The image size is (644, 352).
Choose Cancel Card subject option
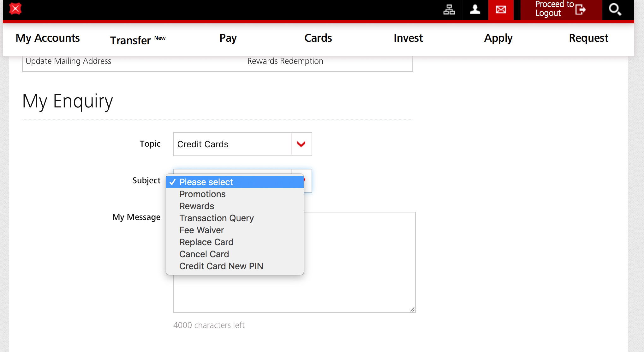235,254
